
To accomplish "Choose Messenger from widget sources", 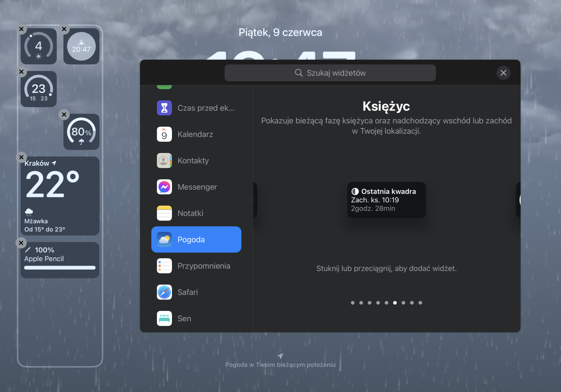I will [197, 187].
